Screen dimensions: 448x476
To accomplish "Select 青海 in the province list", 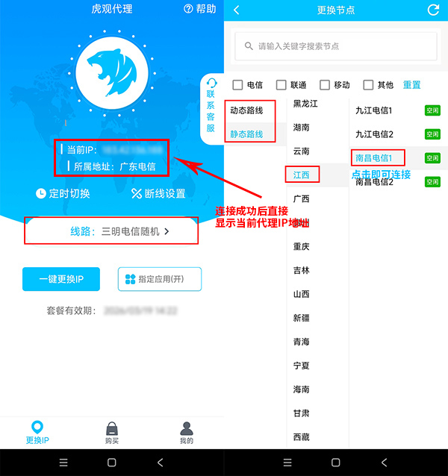I will (302, 342).
